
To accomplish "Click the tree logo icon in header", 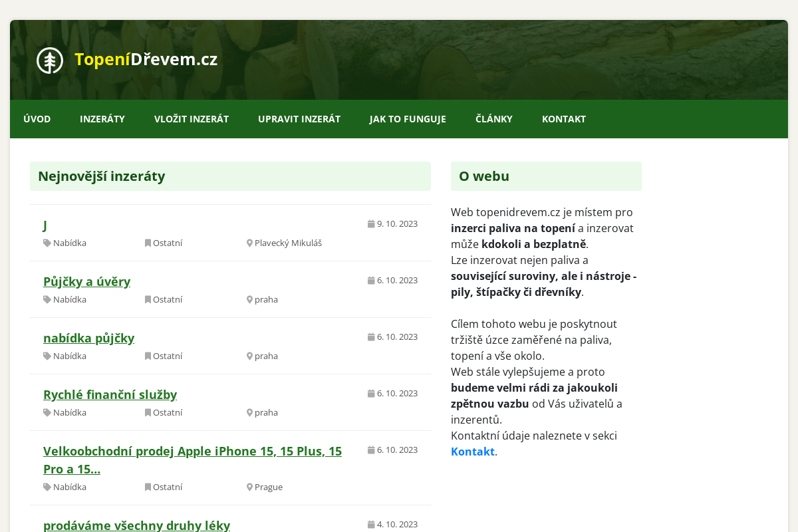I will point(49,61).
